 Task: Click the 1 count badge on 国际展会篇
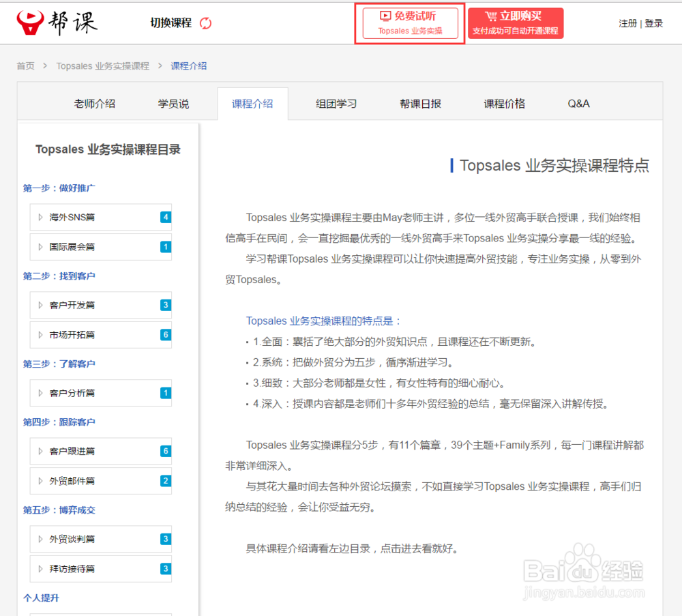click(x=165, y=247)
